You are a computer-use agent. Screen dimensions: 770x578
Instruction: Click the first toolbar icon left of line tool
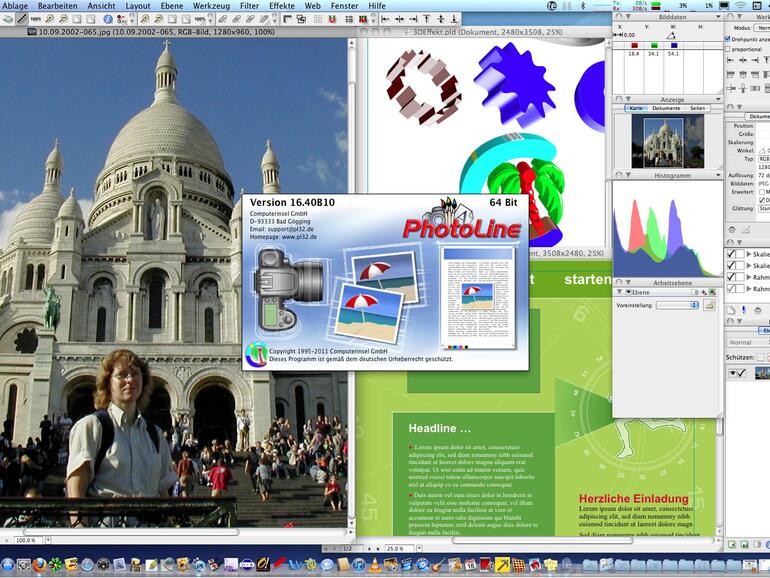(x=7, y=19)
